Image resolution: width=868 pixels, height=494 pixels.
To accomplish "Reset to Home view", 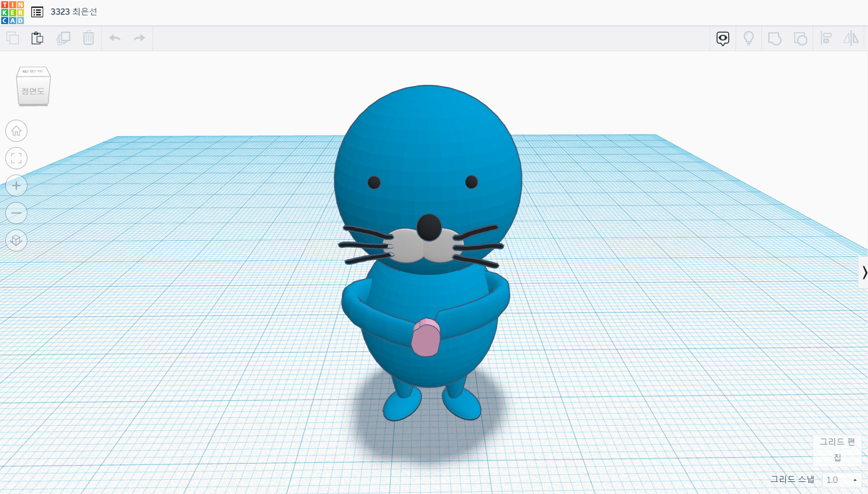I will point(16,131).
